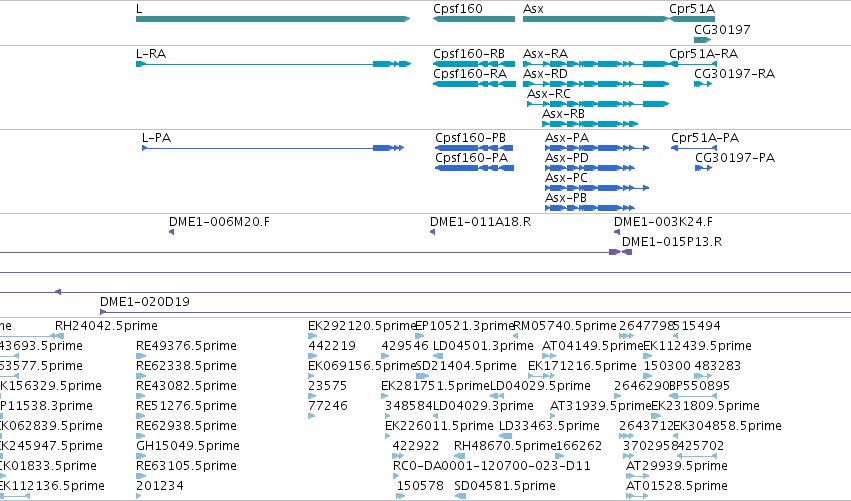851x501 pixels.
Task: Click EST LD33463.5prime
Action: pos(506,436)
